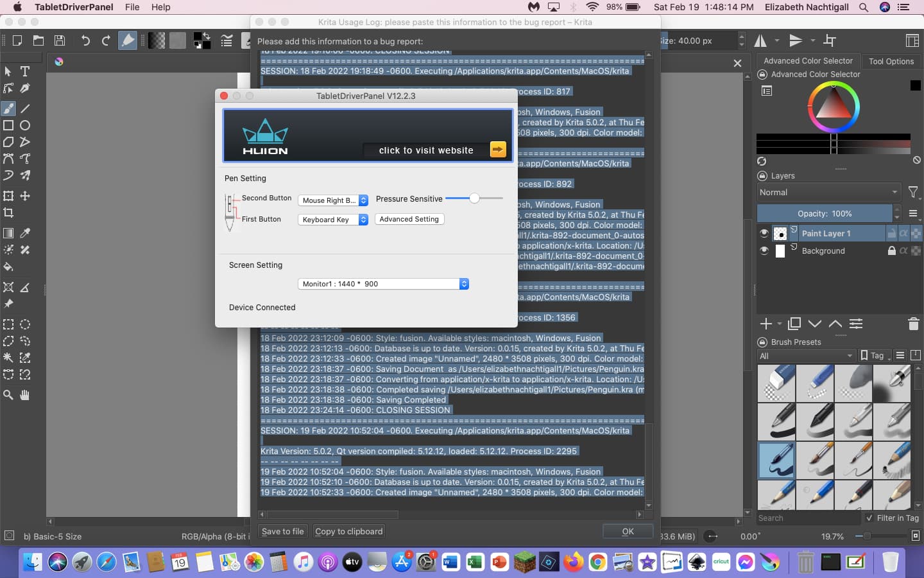Toggle horizontal mirror tool

point(761,40)
